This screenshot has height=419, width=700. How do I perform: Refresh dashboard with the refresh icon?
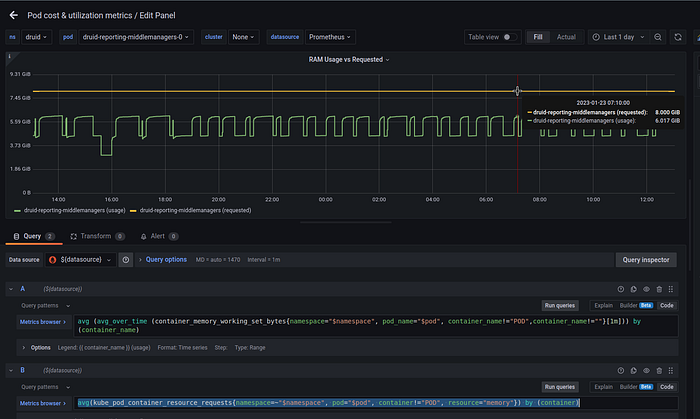pyautogui.click(x=678, y=37)
